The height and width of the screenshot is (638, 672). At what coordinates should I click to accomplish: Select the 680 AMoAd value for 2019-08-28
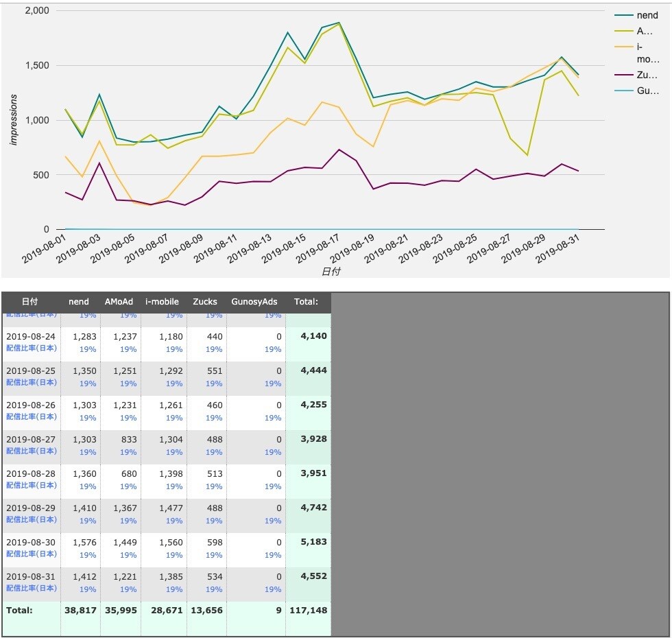(x=129, y=474)
